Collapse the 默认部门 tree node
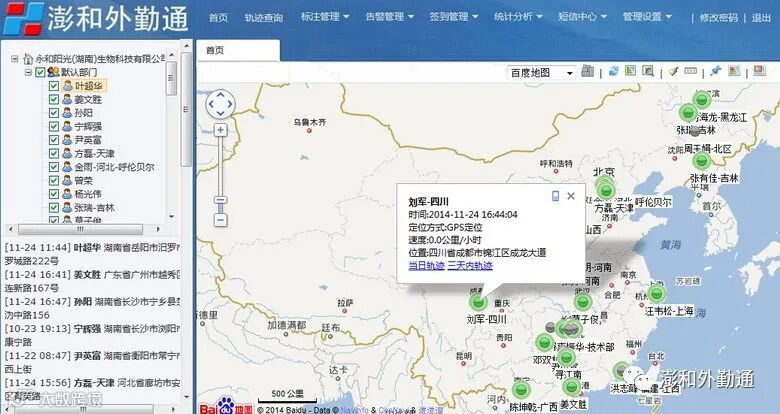The image size is (780, 414). (x=28, y=72)
